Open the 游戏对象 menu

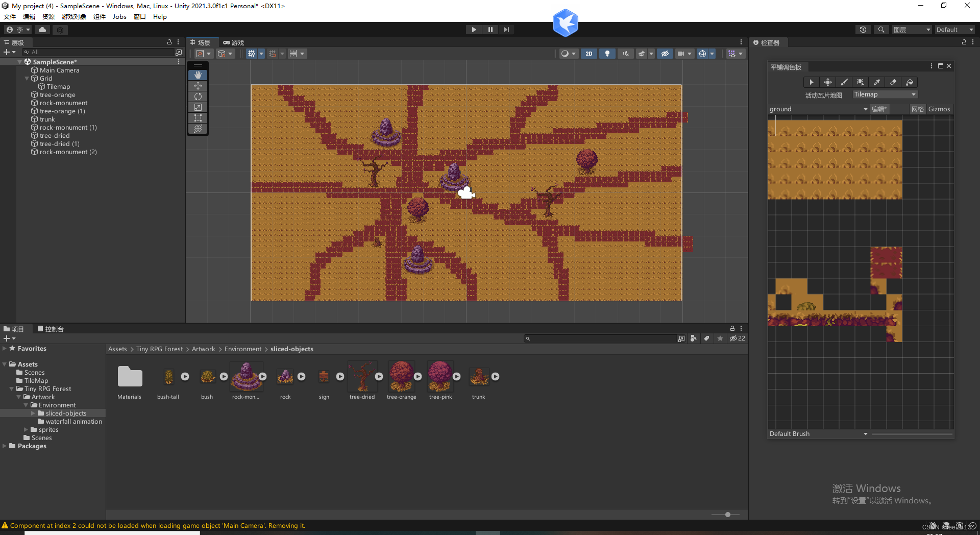coord(74,17)
